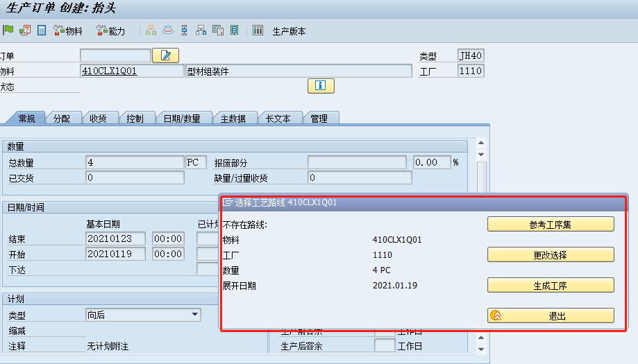The height and width of the screenshot is (364, 638).
Task: Expand the 计划 类型 dropdown showing 向后
Action: pos(195,315)
